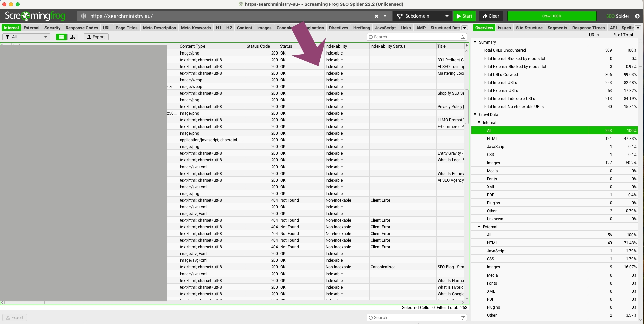
Task: Switch to the External tab
Action: 31,28
